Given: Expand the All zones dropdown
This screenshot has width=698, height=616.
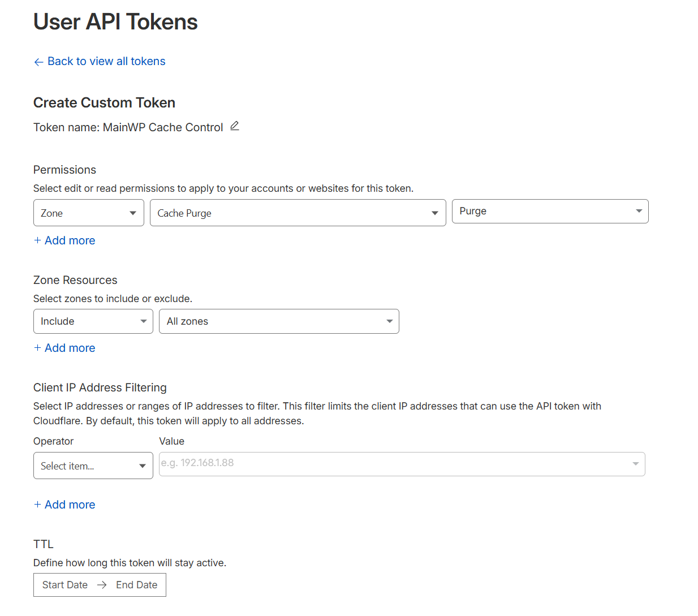Looking at the screenshot, I should point(279,321).
